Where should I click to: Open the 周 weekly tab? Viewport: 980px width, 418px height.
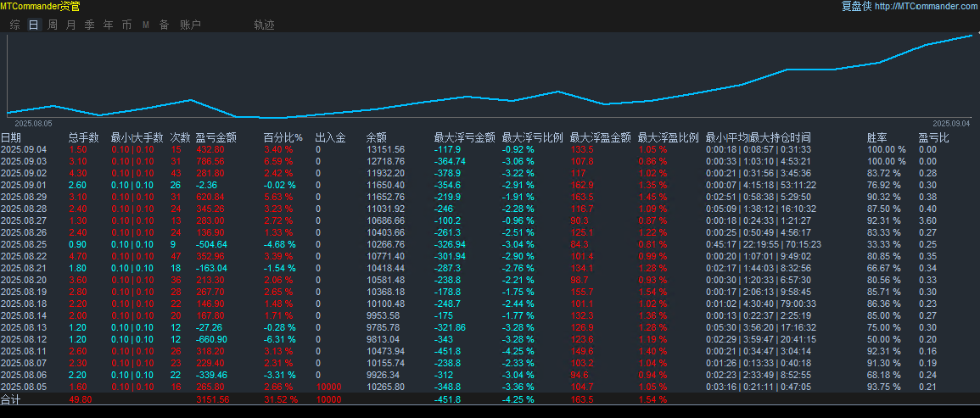pyautogui.click(x=53, y=25)
